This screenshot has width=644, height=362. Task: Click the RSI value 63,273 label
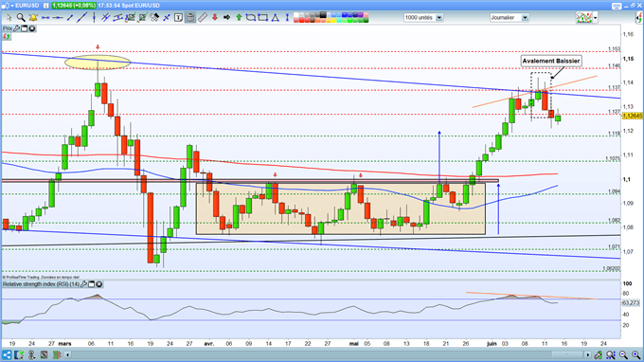point(631,303)
